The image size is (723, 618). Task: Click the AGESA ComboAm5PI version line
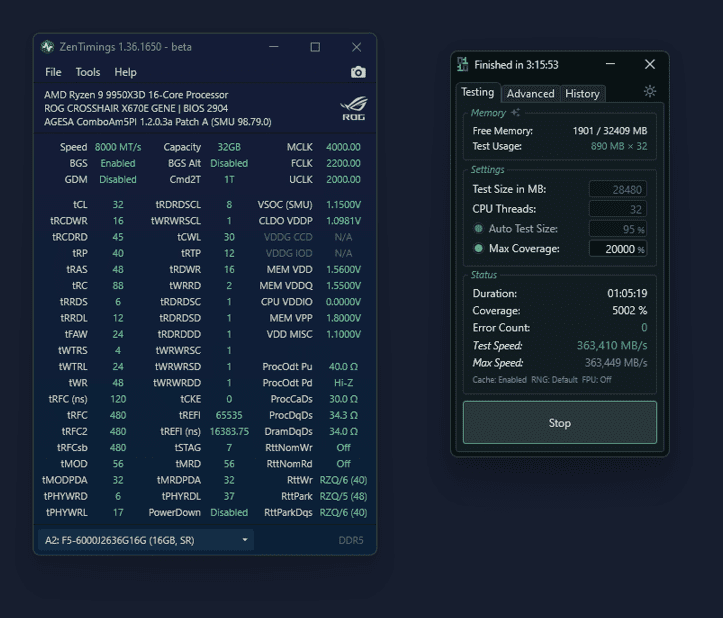tap(158, 122)
